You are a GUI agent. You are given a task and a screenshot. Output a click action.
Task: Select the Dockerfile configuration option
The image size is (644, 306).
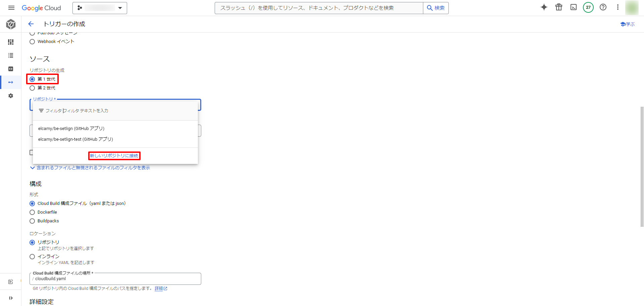(x=32, y=212)
